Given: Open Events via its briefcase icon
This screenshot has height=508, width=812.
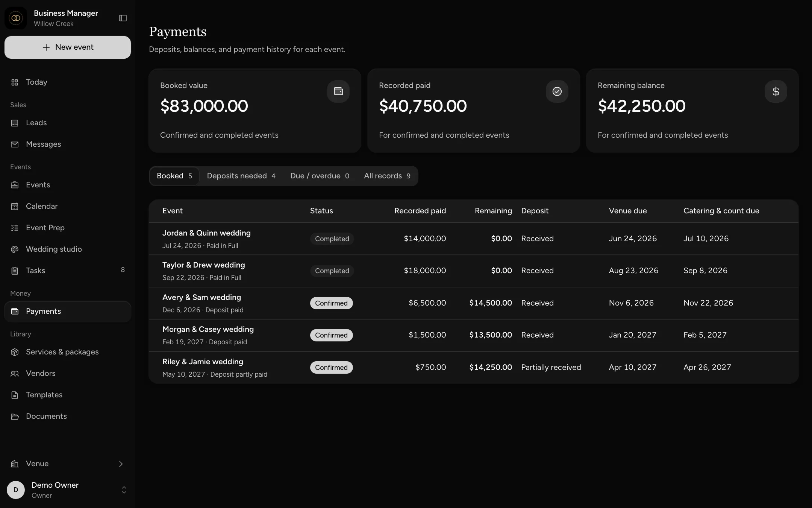Looking at the screenshot, I should tap(15, 185).
